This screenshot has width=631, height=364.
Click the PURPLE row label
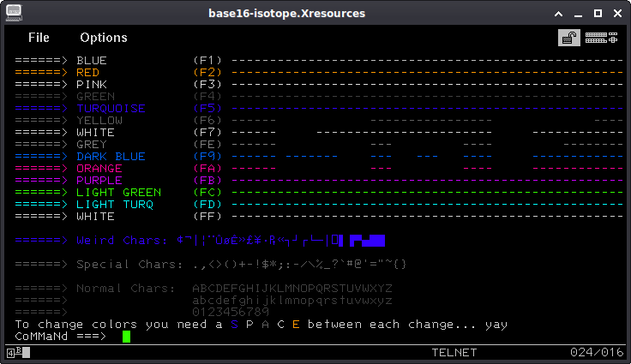click(99, 180)
